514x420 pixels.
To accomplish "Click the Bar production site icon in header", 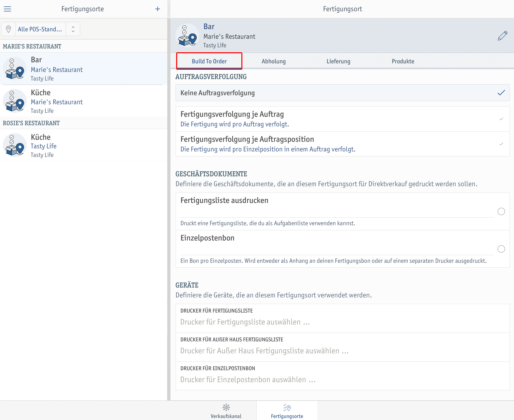I will point(187,35).
